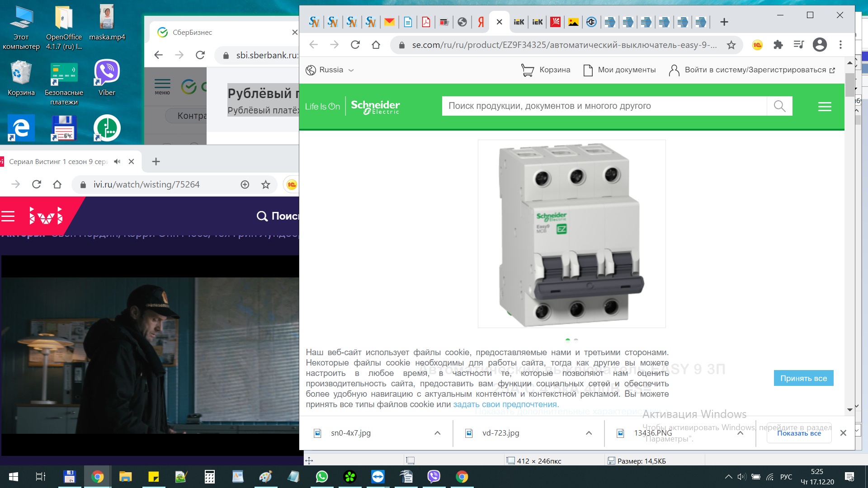The width and height of the screenshot is (868, 488).
Task: Click the Schneider product search field
Action: click(x=604, y=106)
